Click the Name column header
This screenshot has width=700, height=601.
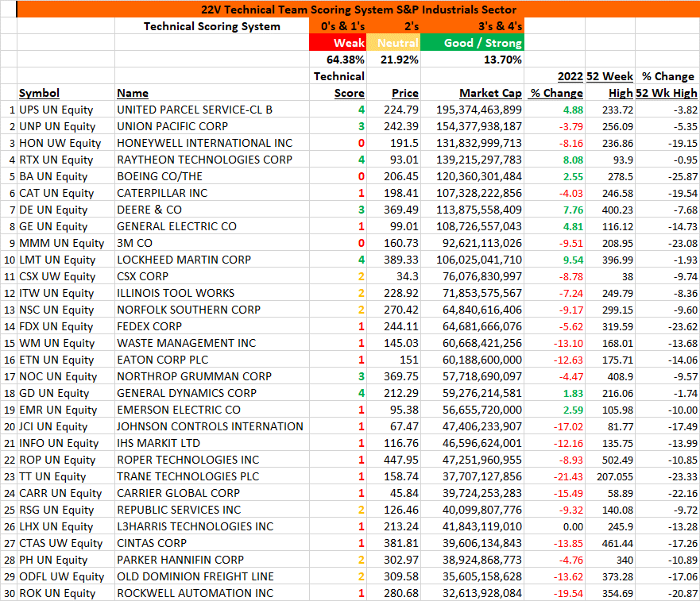133,93
